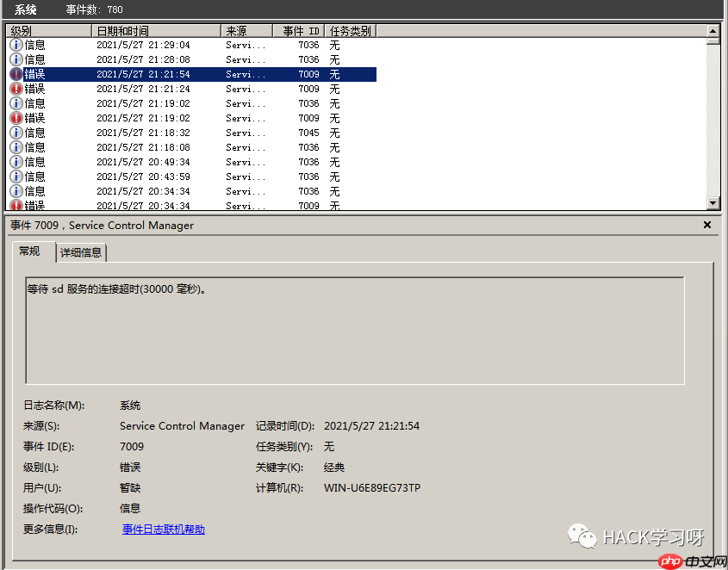This screenshot has height=570, width=728.
Task: Select date cell 2021/5/27 21:28:08
Action: click(x=144, y=59)
